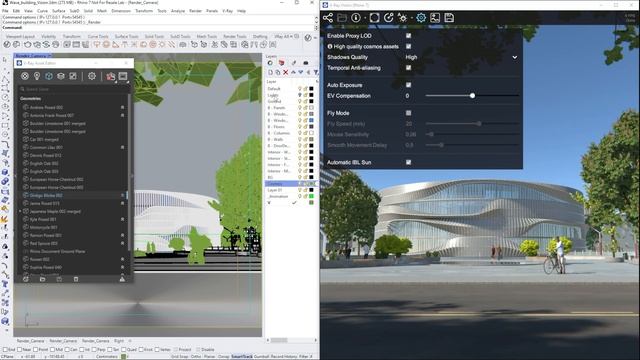Screen dimensions: 640x360
Task: Toggle High quality cosmos assets checkbox
Action: coord(409,47)
